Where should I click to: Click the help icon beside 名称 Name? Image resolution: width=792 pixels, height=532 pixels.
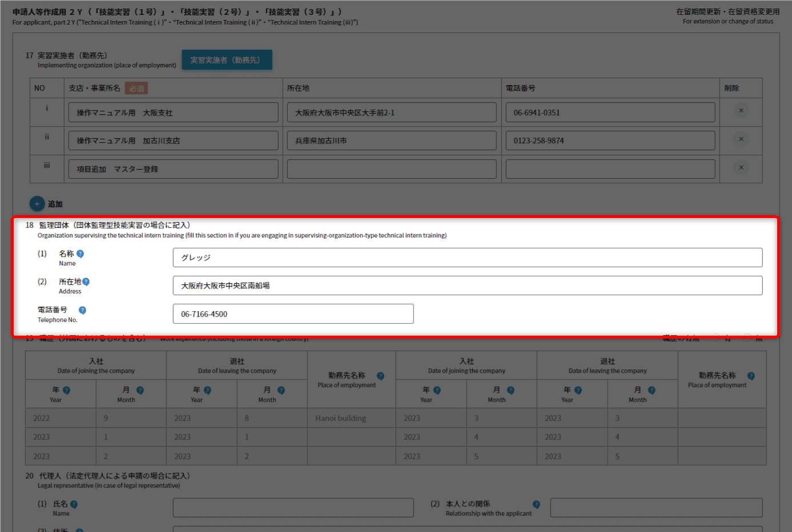point(80,254)
